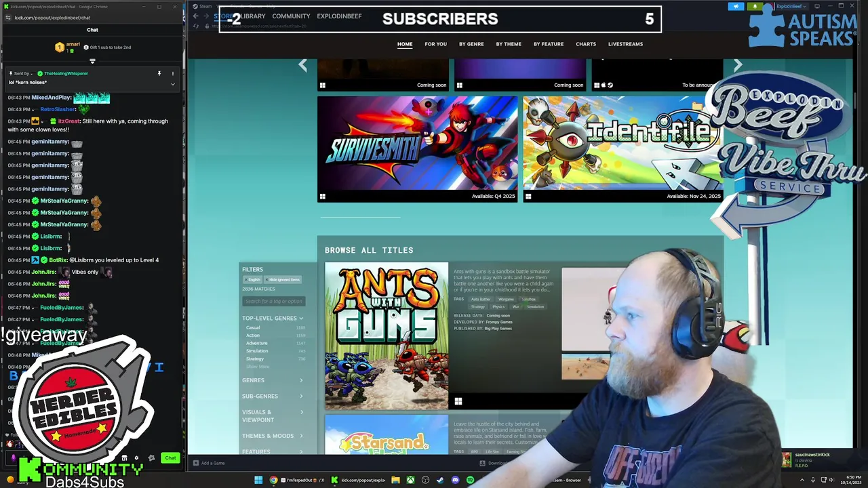Open the SurviveSmith game capsule
Viewport: 868px width, 488px height.
[417, 148]
